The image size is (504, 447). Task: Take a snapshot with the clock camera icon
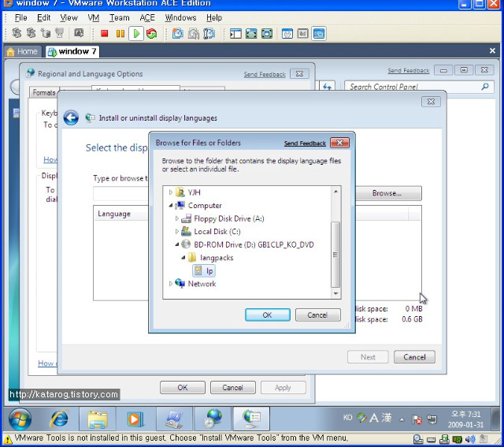pos(178,33)
